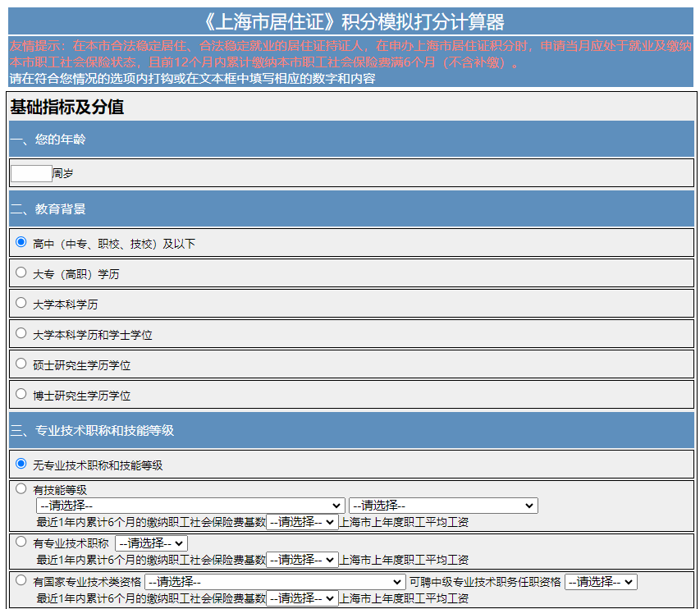This screenshot has height=609, width=700.
Task: Select the 有专业技术职称 radio button
Action: click(21, 542)
